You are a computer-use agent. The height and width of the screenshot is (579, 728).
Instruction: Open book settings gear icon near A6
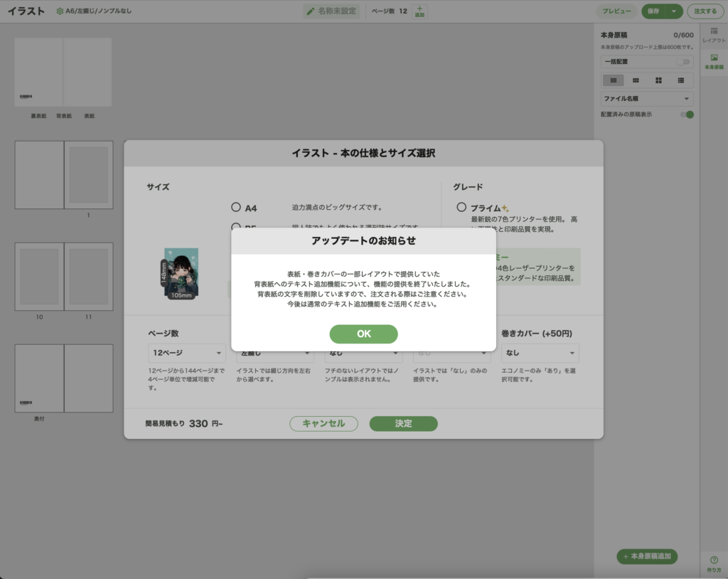click(60, 11)
